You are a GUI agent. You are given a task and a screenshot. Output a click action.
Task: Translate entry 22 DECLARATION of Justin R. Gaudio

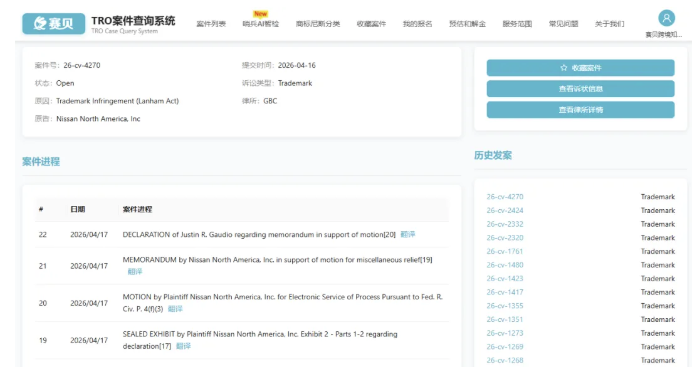(408, 234)
